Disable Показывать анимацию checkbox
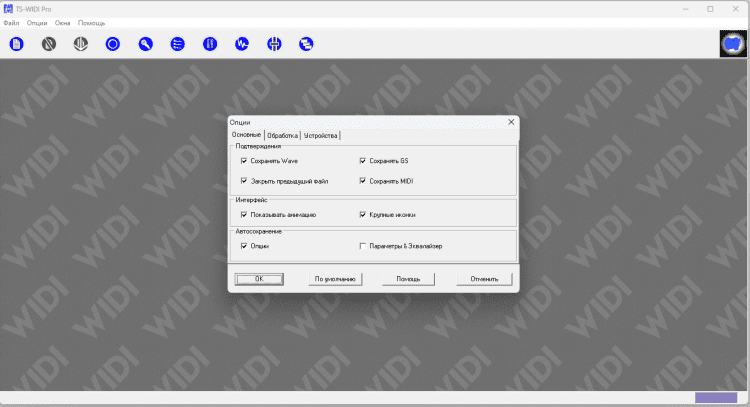Screen dimensions: 750x407 (x=244, y=215)
